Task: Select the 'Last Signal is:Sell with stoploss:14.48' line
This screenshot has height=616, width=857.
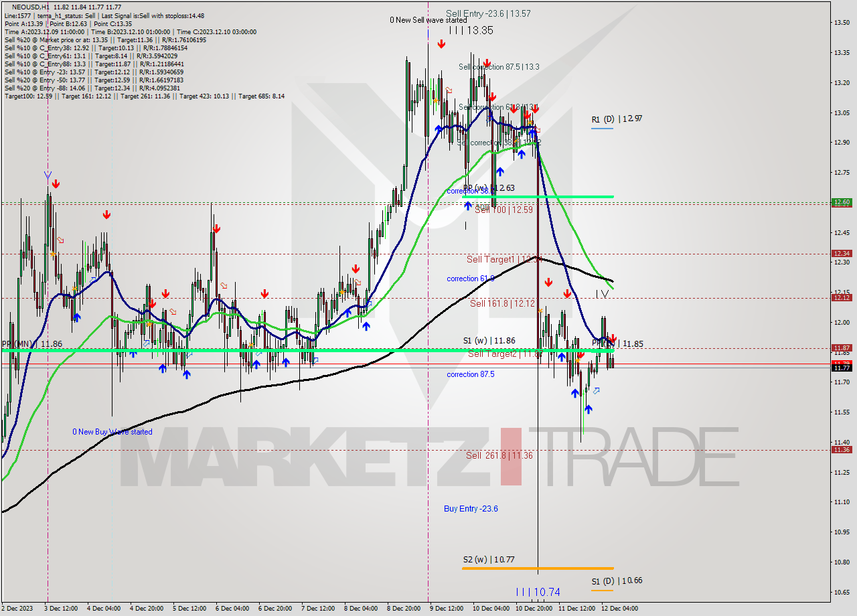Action: point(153,15)
